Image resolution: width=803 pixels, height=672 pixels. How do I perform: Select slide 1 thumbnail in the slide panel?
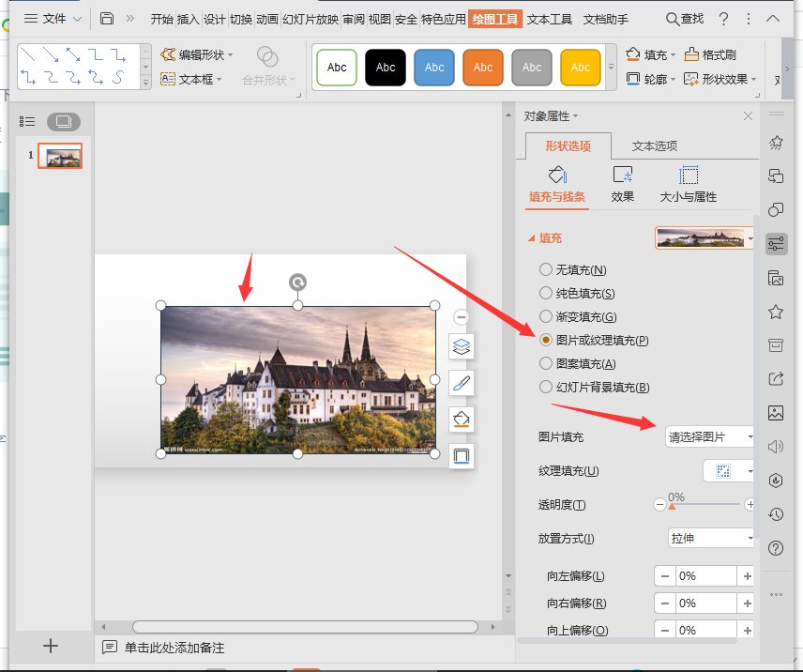59,158
